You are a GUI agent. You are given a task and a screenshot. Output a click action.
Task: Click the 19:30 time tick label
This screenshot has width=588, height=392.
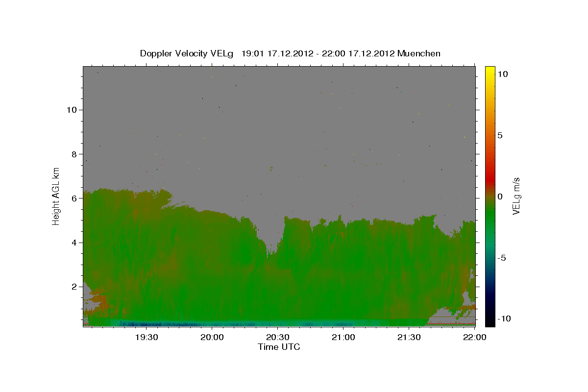146,338
